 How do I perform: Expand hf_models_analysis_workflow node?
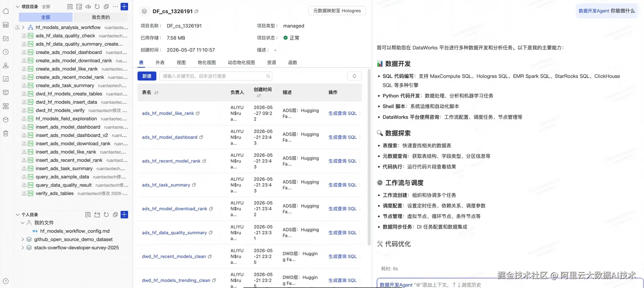coord(23,27)
